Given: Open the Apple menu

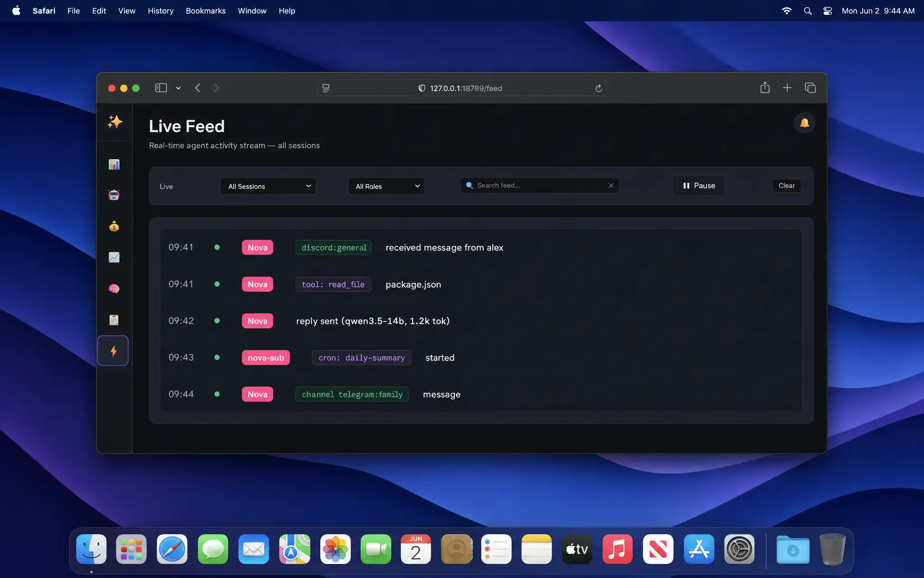Looking at the screenshot, I should pyautogui.click(x=16, y=11).
